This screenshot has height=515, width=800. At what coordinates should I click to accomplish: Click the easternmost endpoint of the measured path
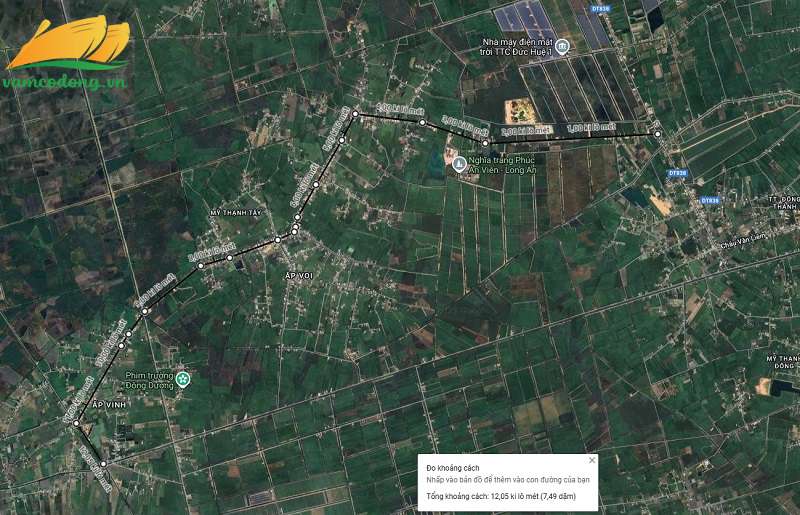click(657, 134)
